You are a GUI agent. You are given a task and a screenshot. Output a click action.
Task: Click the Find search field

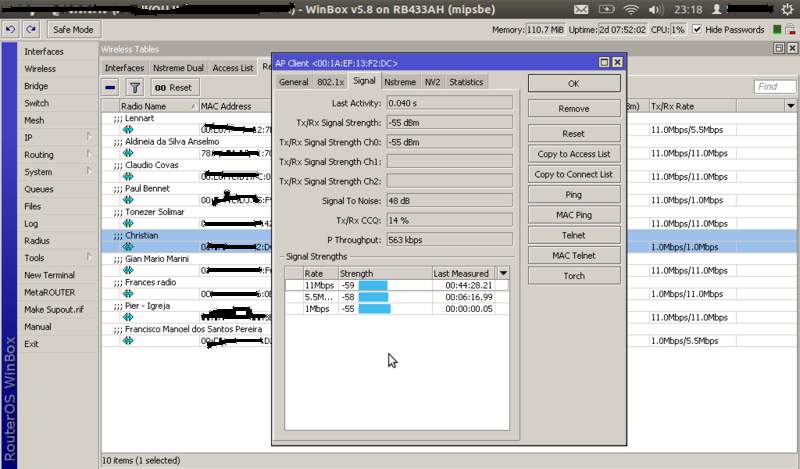pos(774,87)
